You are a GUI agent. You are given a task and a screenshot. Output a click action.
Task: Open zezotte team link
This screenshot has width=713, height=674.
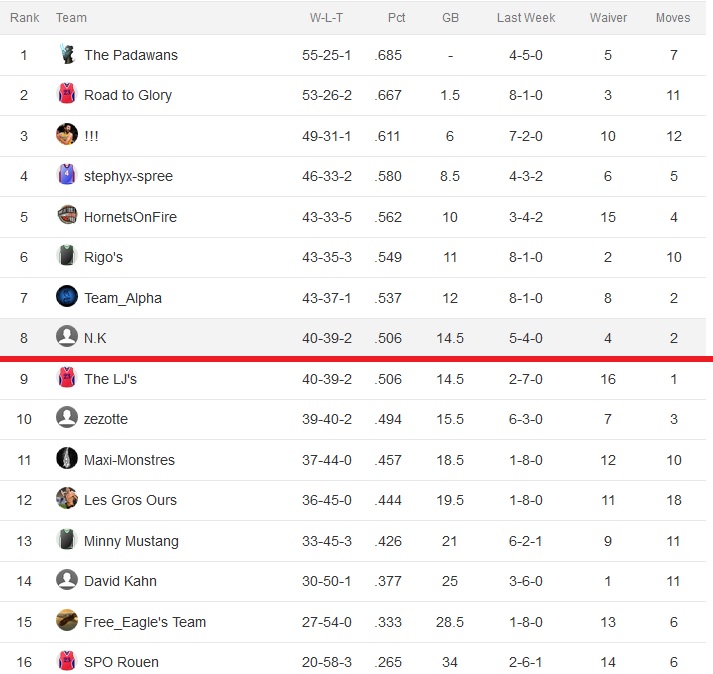coord(106,419)
